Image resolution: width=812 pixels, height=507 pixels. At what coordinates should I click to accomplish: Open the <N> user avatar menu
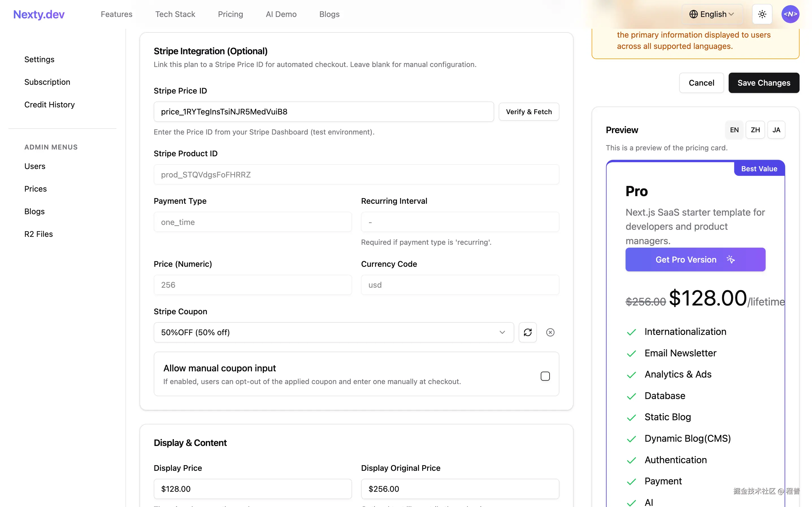coord(791,14)
